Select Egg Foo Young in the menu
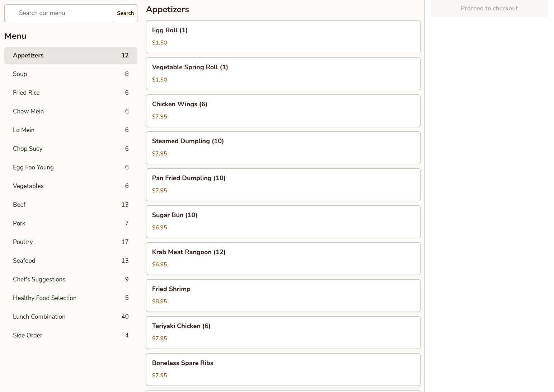 point(71,168)
